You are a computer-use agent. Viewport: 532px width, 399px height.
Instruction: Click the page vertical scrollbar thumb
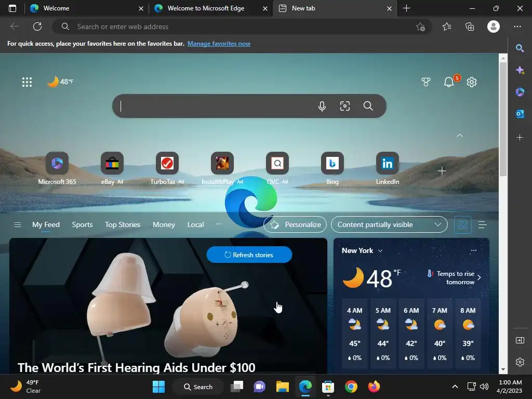click(503, 119)
